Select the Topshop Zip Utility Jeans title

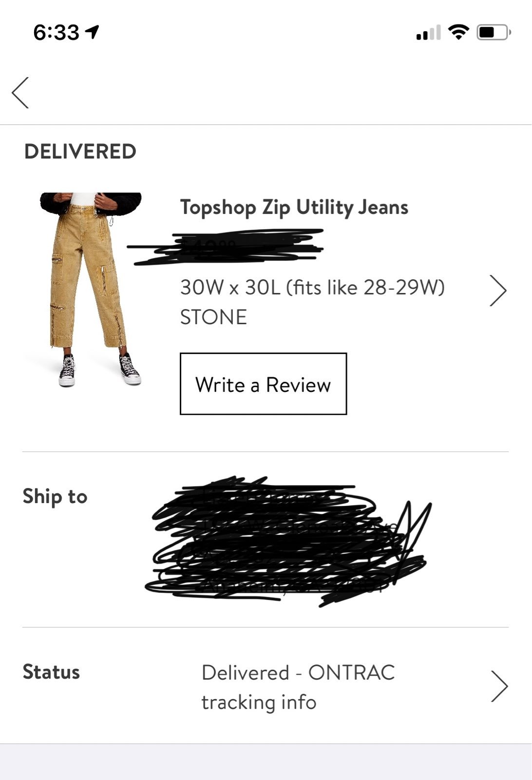294,207
